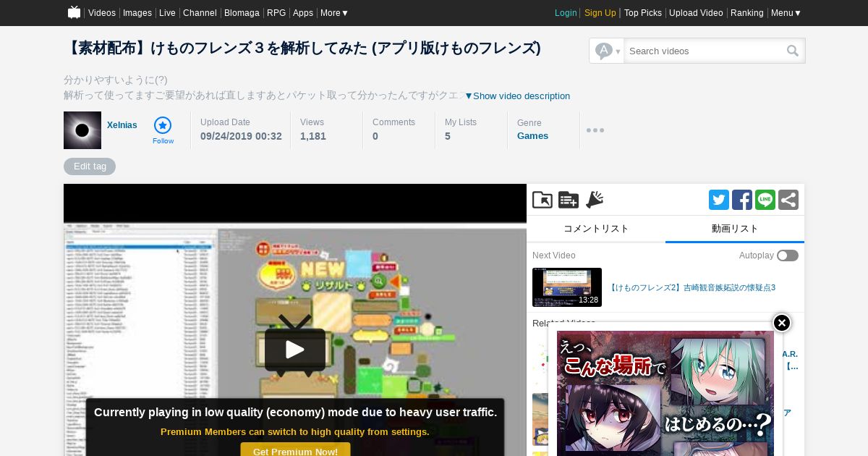Share the video on Facebook
The height and width of the screenshot is (456, 868).
point(742,200)
